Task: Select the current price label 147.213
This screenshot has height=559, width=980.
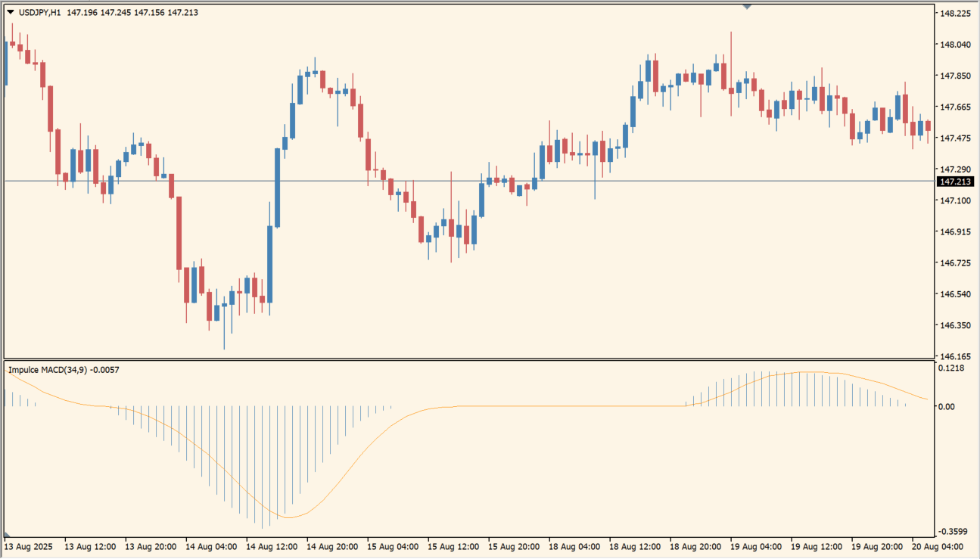Action: coord(955,182)
